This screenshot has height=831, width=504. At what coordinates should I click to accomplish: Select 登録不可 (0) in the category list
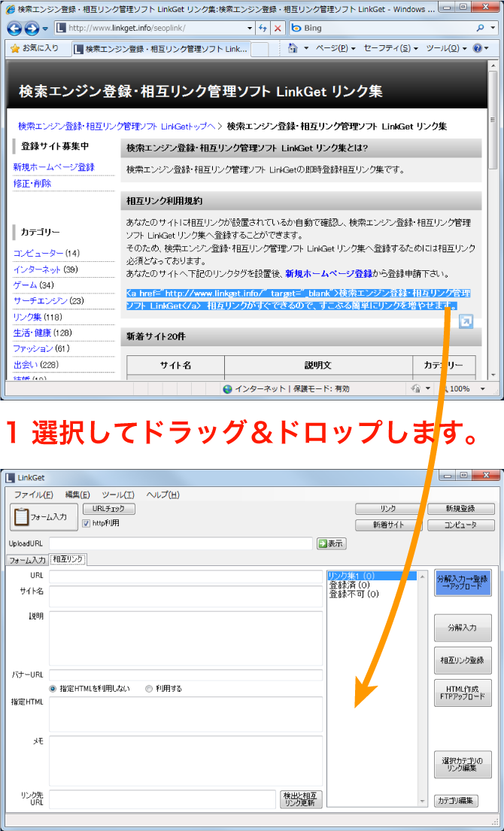354,594
